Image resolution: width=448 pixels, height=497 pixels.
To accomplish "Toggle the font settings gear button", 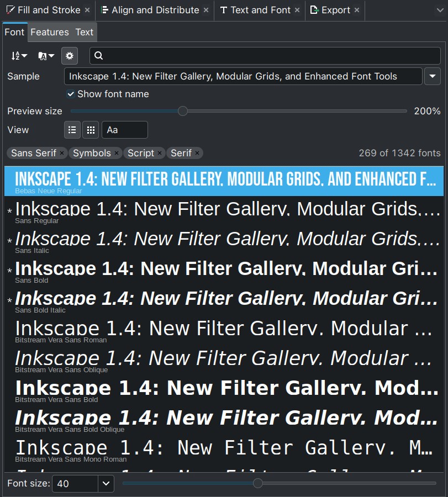I will pos(70,56).
